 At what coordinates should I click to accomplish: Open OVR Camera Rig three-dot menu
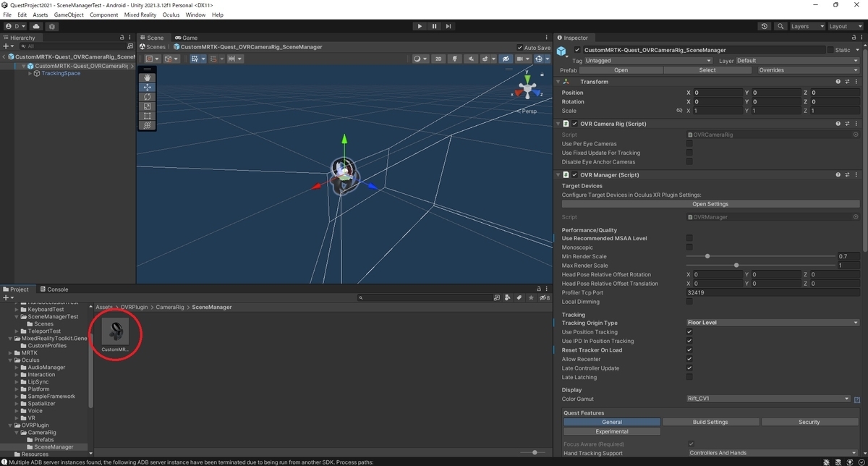(855, 124)
